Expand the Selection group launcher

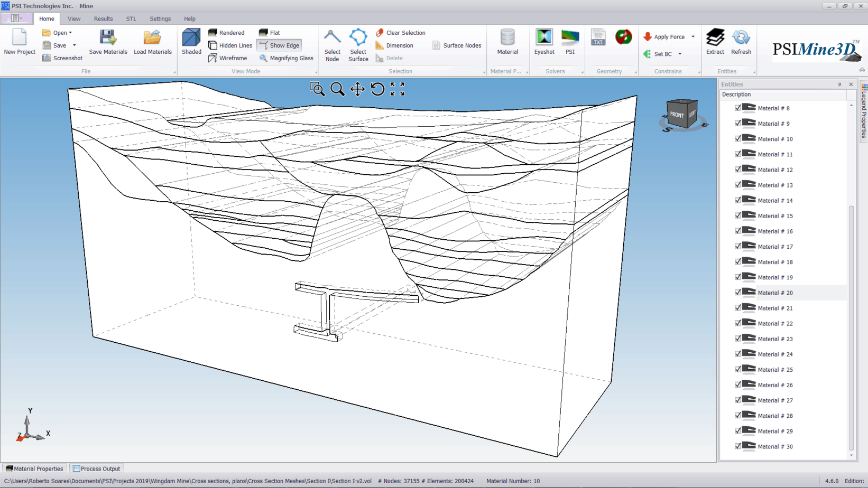[484, 72]
